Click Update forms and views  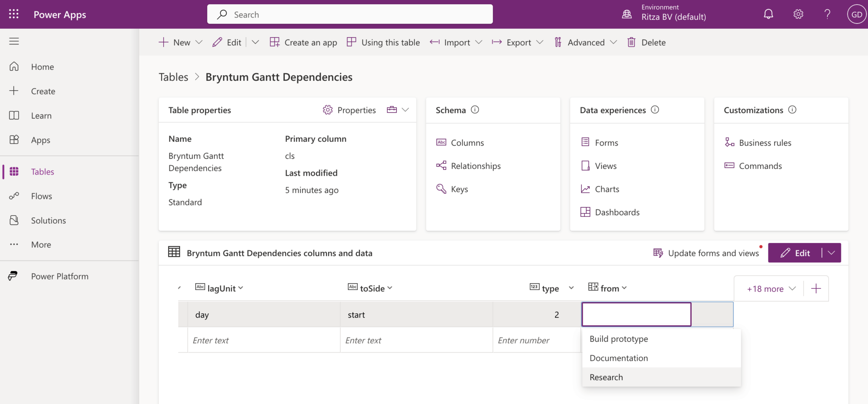coord(706,253)
